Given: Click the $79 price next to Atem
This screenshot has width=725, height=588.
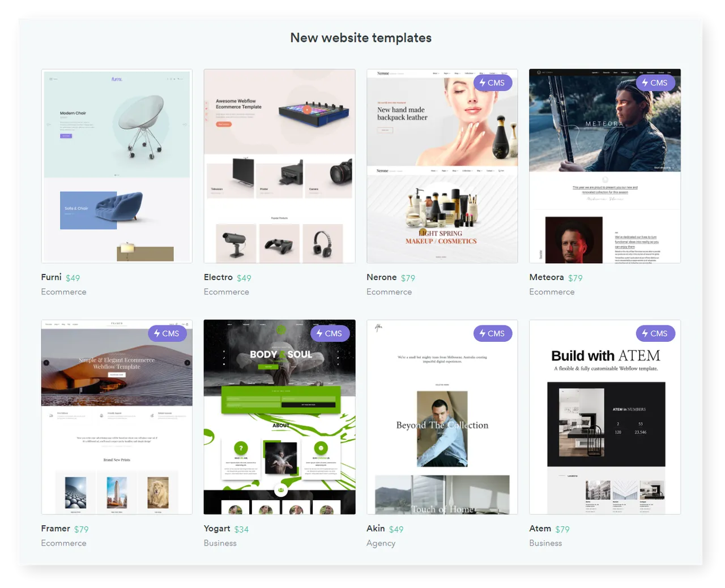Looking at the screenshot, I should pyautogui.click(x=562, y=529).
